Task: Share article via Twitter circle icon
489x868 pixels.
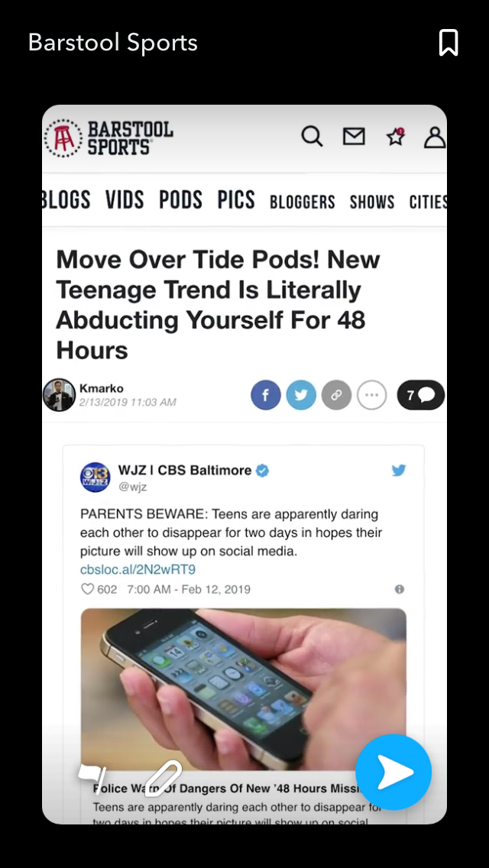Action: pyautogui.click(x=301, y=395)
